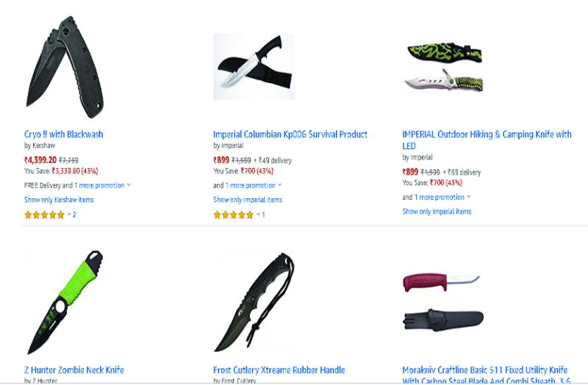588x385 pixels.
Task: Open the camouflage sheath hiking knife image
Action: (443, 67)
